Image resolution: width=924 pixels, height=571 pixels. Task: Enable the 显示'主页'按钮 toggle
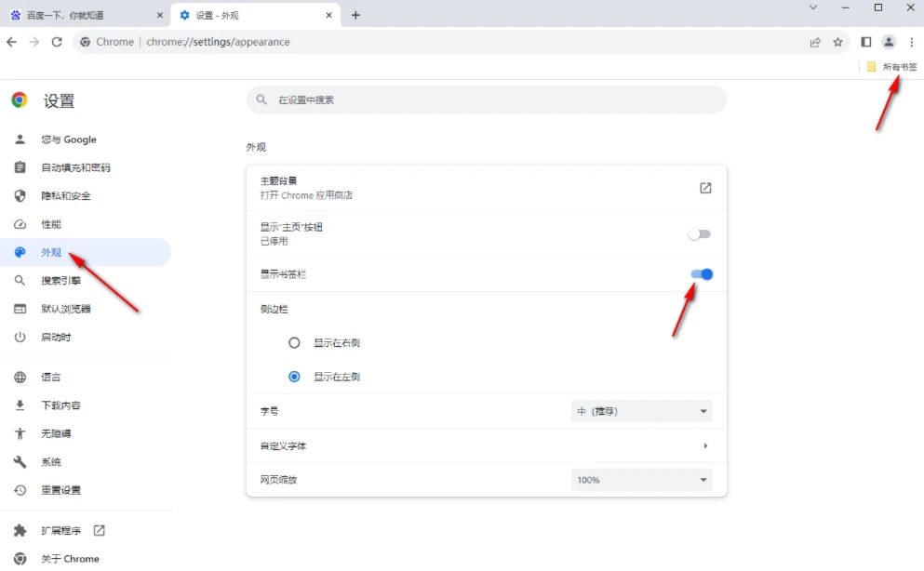(x=699, y=233)
